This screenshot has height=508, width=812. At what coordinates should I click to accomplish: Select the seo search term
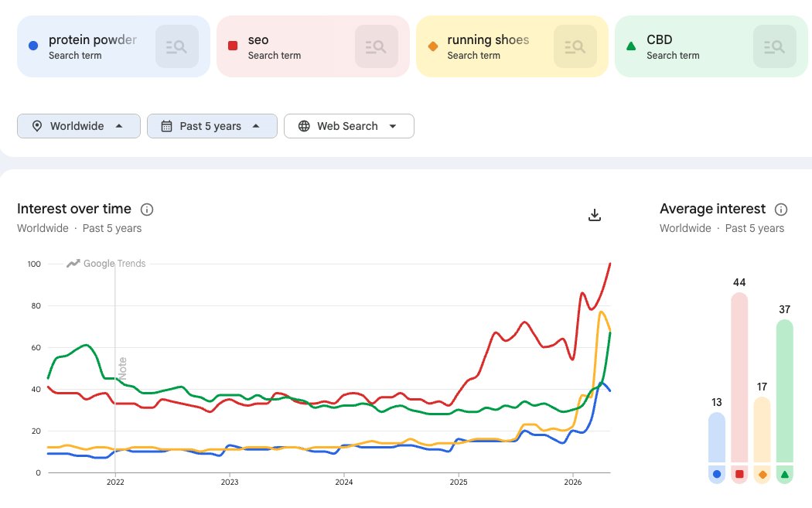pyautogui.click(x=258, y=40)
